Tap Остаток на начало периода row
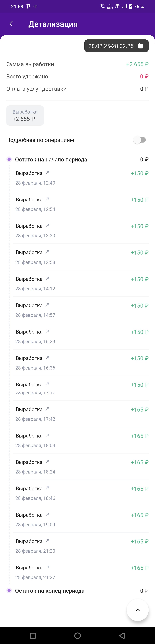155x644 pixels. (x=77, y=159)
